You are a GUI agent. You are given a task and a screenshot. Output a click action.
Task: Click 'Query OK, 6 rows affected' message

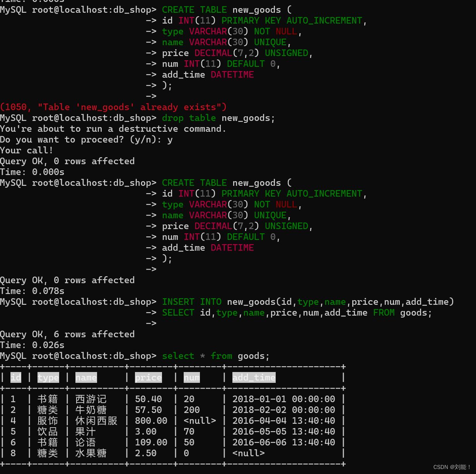point(67,334)
